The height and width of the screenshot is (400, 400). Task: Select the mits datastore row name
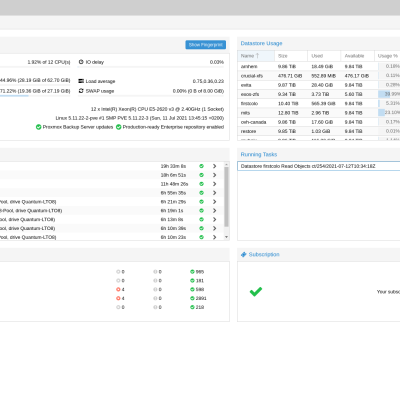[245, 113]
